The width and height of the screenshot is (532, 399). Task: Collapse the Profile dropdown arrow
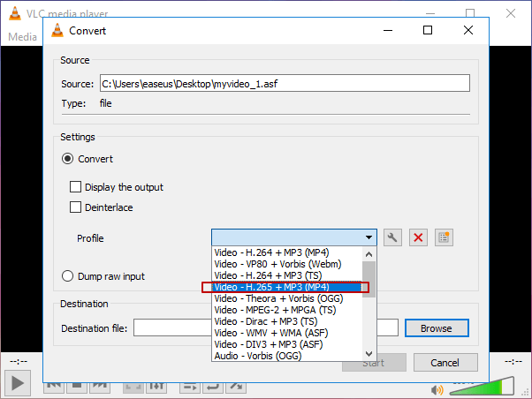pyautogui.click(x=369, y=237)
